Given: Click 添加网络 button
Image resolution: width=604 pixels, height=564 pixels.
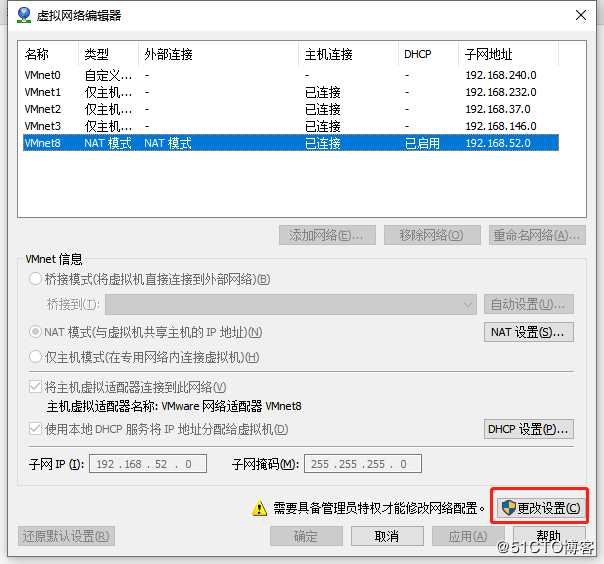Looking at the screenshot, I should click(x=327, y=235).
